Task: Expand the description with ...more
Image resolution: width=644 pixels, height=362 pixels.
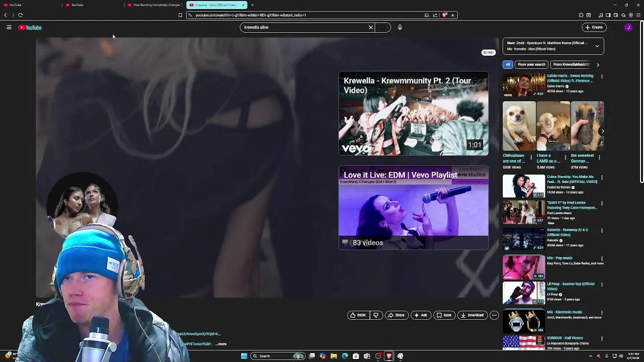Action: click(x=221, y=344)
